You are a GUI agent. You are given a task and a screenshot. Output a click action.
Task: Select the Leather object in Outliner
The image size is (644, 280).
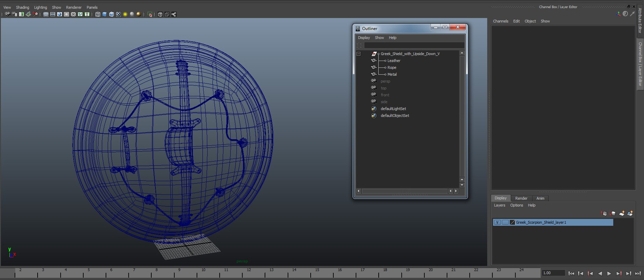(394, 61)
